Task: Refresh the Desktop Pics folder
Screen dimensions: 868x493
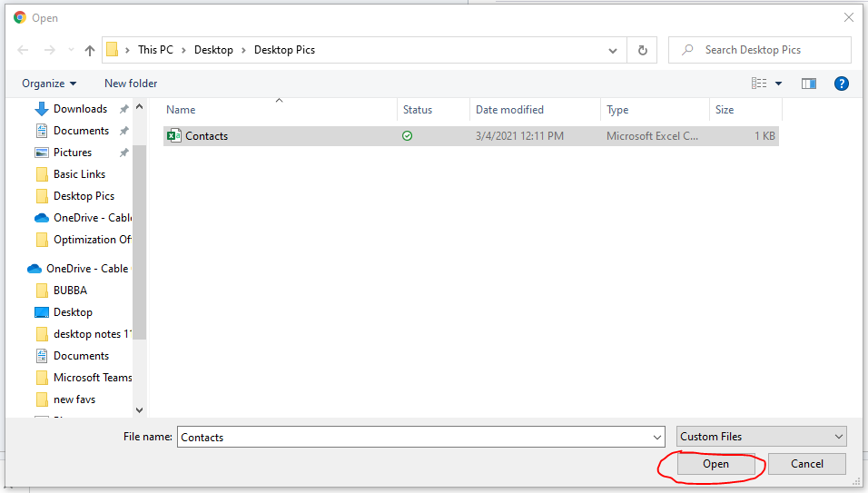Action: [642, 50]
